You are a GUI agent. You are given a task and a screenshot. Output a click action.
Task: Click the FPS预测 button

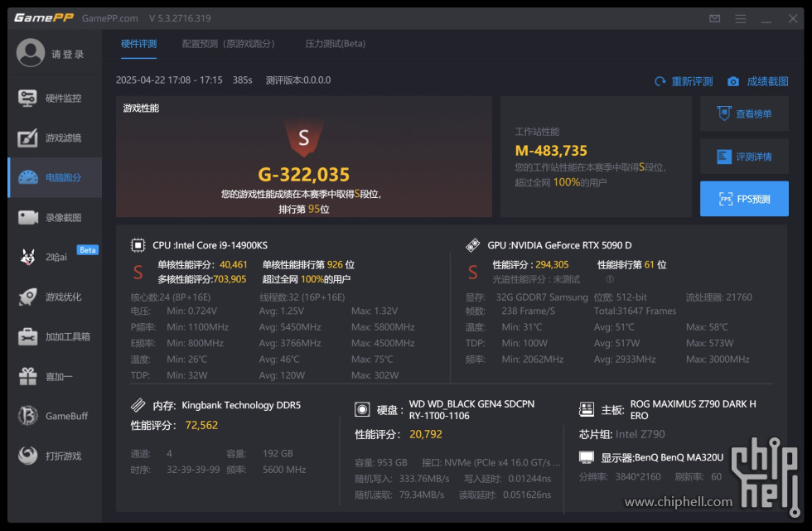[744, 199]
